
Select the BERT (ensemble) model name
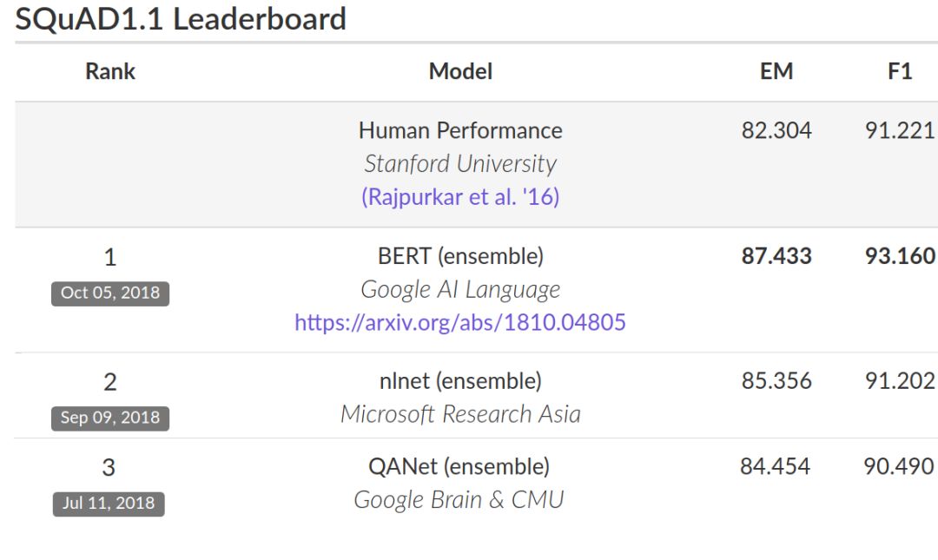[x=460, y=256]
